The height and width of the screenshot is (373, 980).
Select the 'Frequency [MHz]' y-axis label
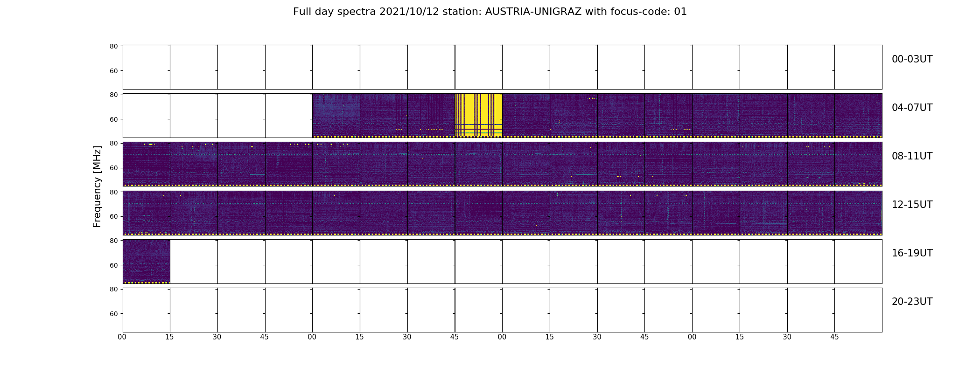[97, 186]
